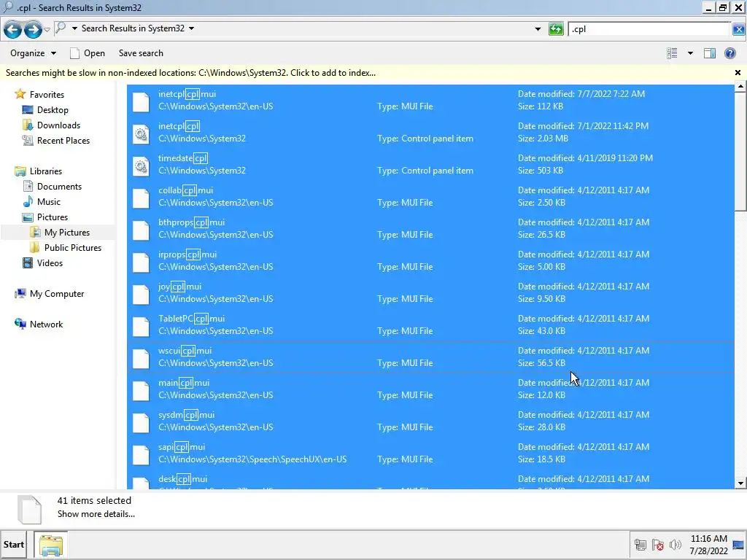The height and width of the screenshot is (560, 747).
Task: Go forward with the Forward arrow button
Action: pos(32,29)
